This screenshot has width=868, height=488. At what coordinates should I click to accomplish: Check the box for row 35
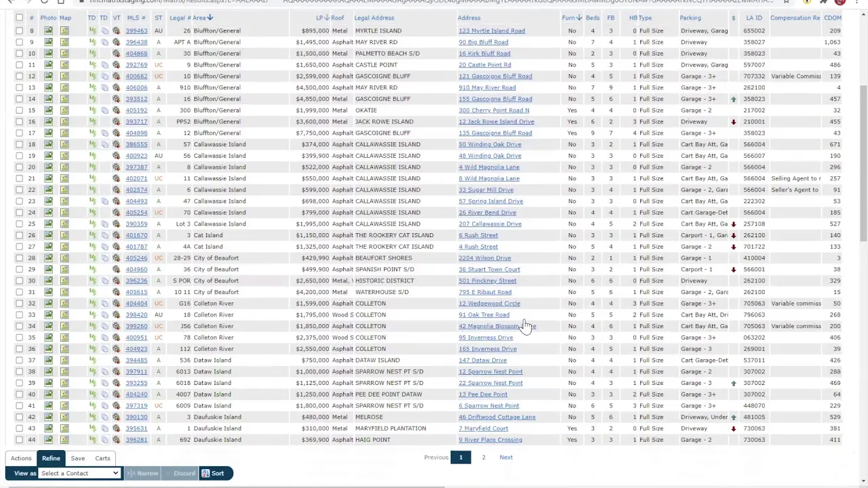click(19, 338)
